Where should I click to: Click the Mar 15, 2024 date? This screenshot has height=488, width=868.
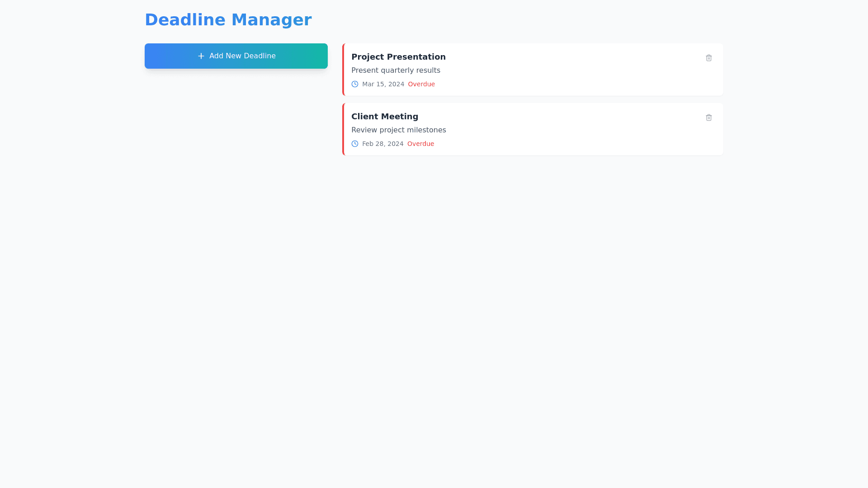[x=383, y=84]
